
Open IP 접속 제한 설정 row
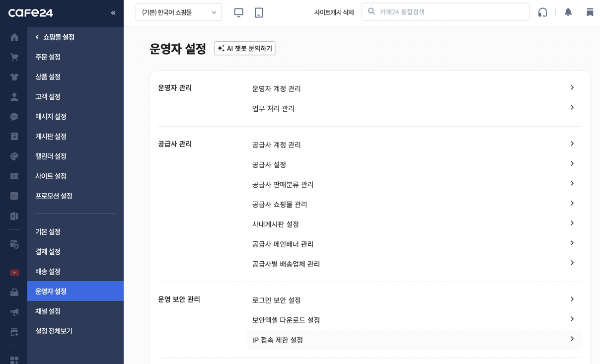coord(414,340)
